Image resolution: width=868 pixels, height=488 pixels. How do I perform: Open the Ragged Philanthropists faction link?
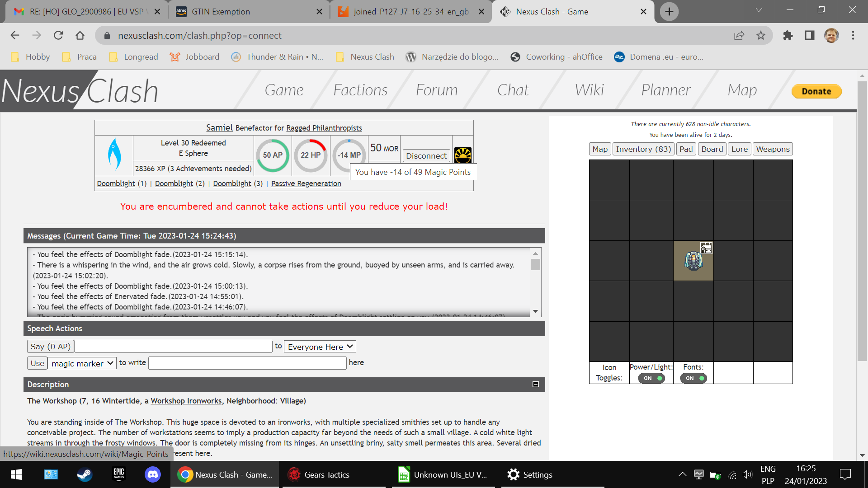pos(324,128)
